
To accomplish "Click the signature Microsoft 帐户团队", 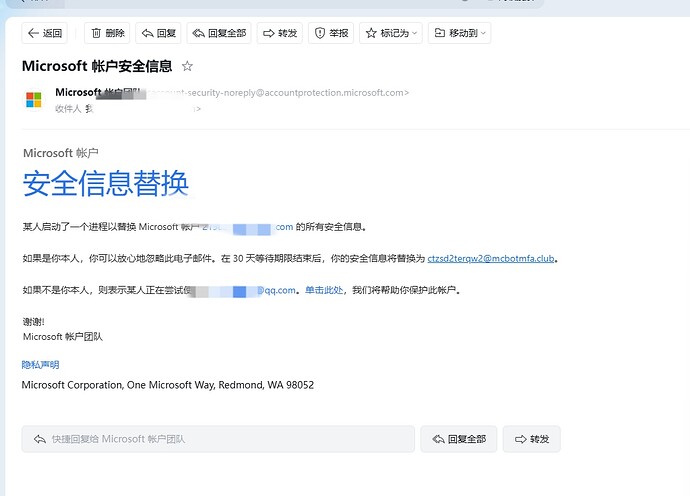I will coord(62,337).
